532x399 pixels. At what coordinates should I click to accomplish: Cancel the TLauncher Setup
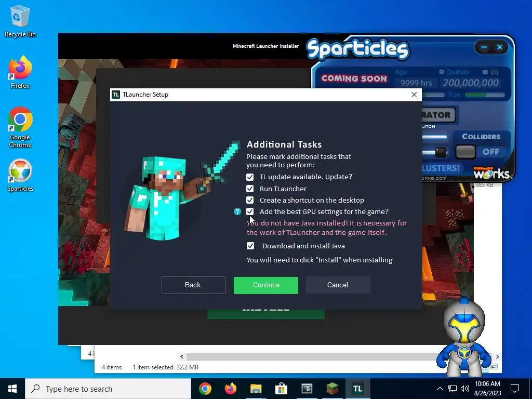(338, 285)
